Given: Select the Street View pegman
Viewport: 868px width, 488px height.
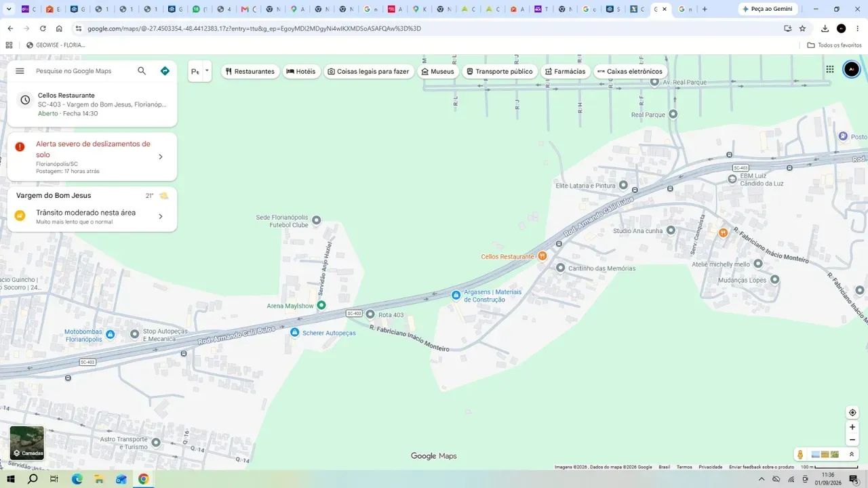Looking at the screenshot, I should pyautogui.click(x=800, y=454).
